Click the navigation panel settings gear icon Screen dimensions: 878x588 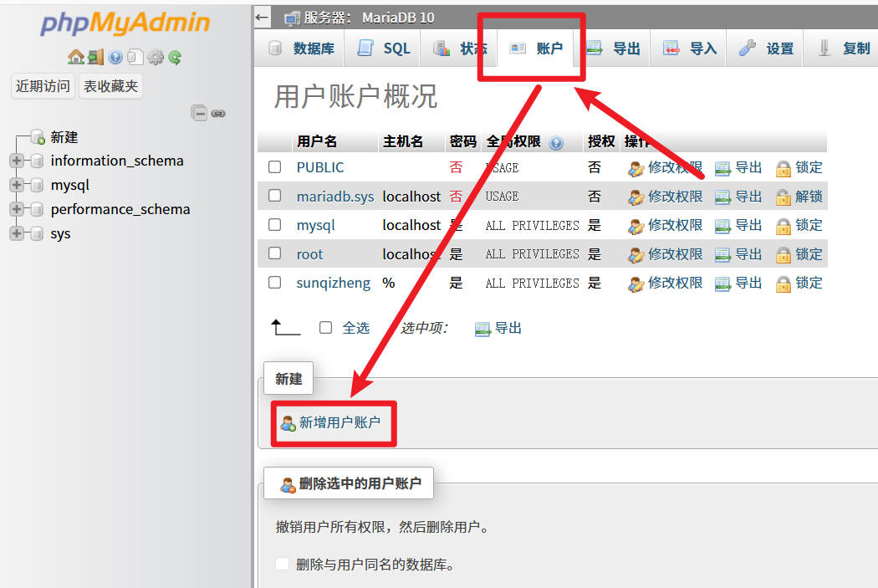(156, 58)
